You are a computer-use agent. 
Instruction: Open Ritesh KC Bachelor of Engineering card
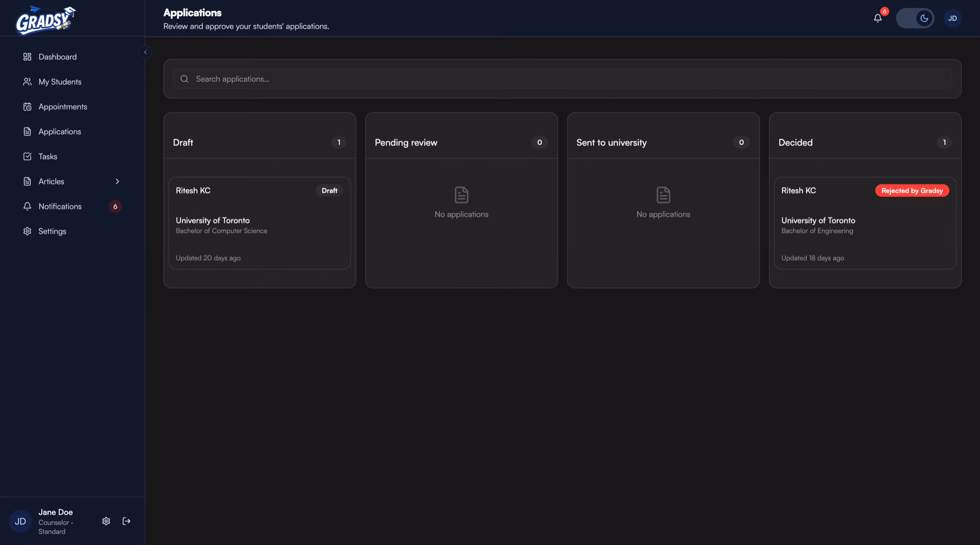click(865, 223)
